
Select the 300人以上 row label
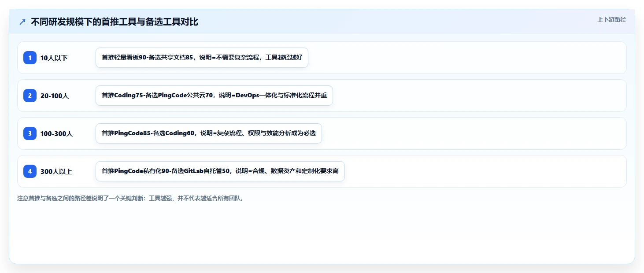56,171
